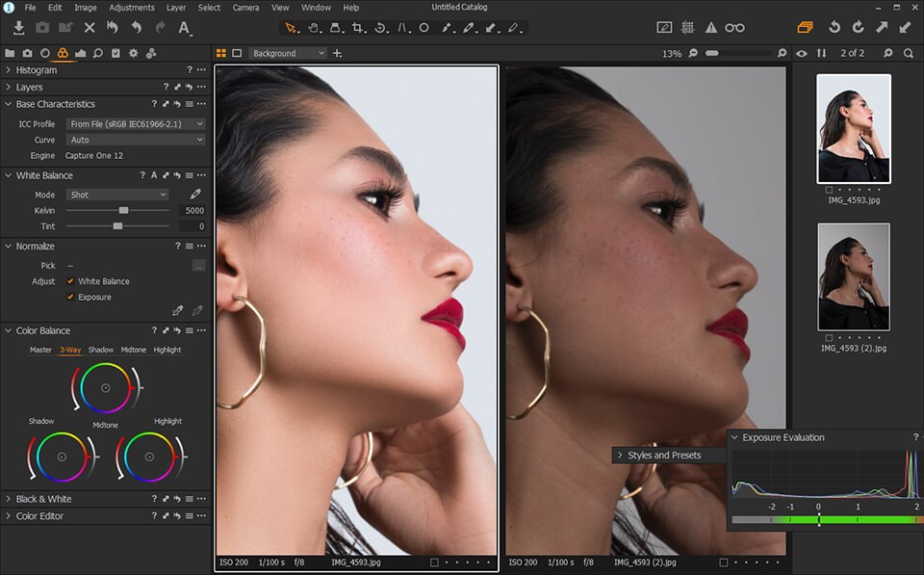Disable the Exposure checkbox in Normalize
924x575 pixels.
(72, 297)
